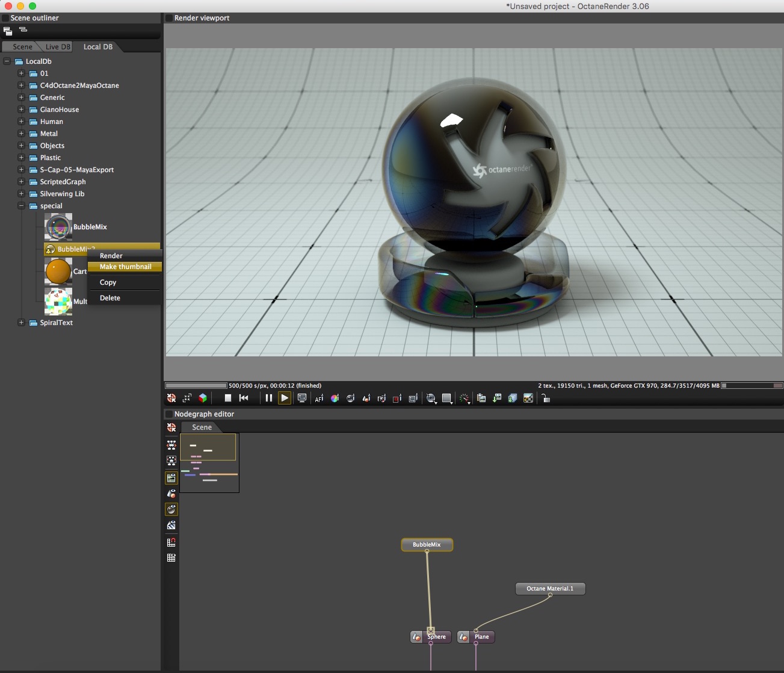Click the save render icon with green arrow

click(497, 398)
